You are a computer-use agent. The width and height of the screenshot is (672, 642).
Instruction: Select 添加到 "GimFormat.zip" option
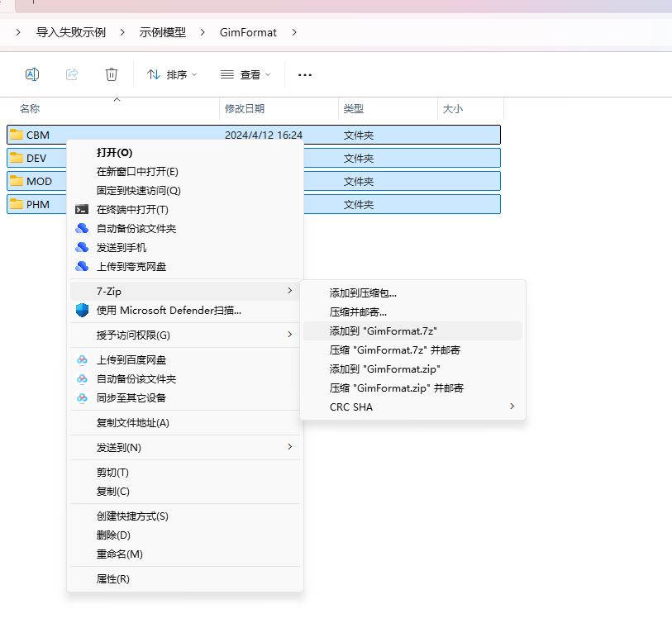tap(384, 369)
